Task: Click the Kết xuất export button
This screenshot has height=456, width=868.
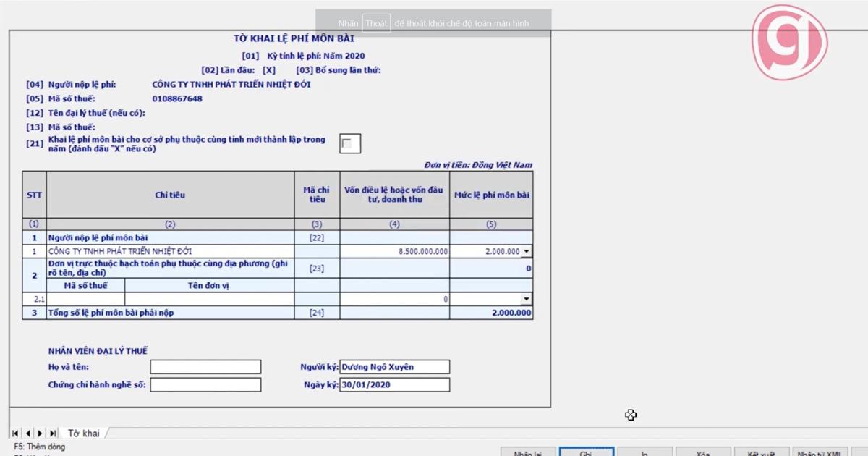Action: [761, 453]
